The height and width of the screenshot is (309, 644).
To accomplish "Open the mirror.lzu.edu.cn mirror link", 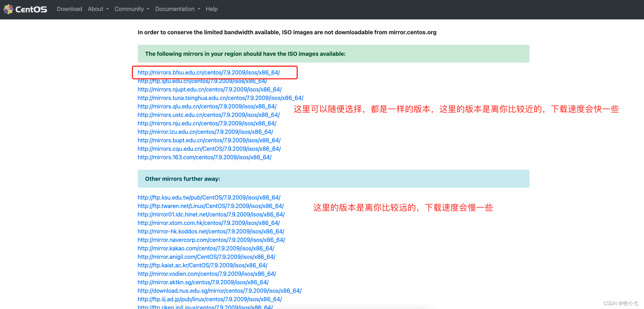I will coord(205,132).
